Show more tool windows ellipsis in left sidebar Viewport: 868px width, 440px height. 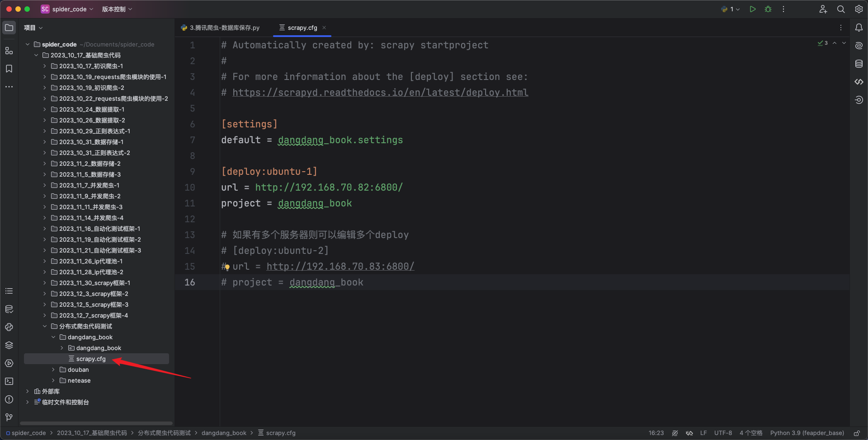point(9,86)
